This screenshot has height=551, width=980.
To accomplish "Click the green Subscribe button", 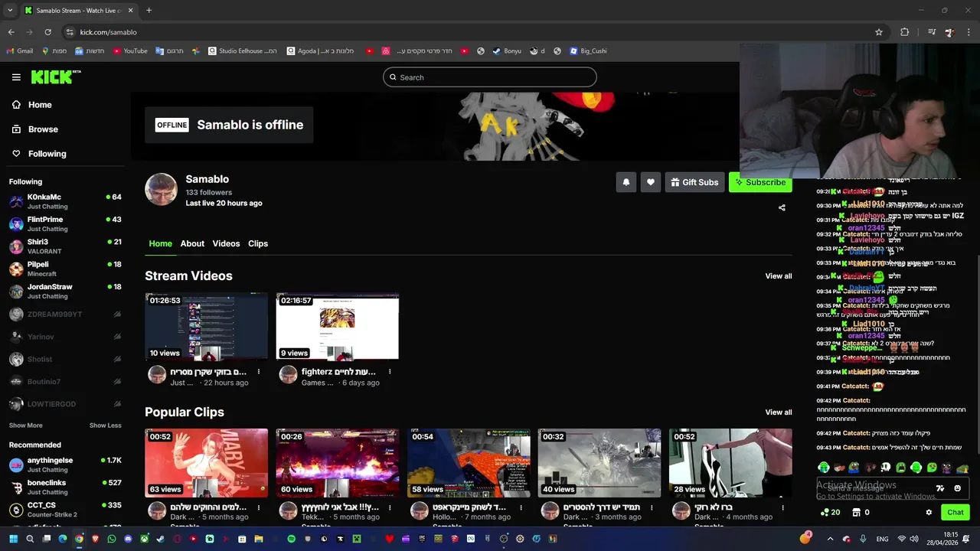I will tap(760, 182).
